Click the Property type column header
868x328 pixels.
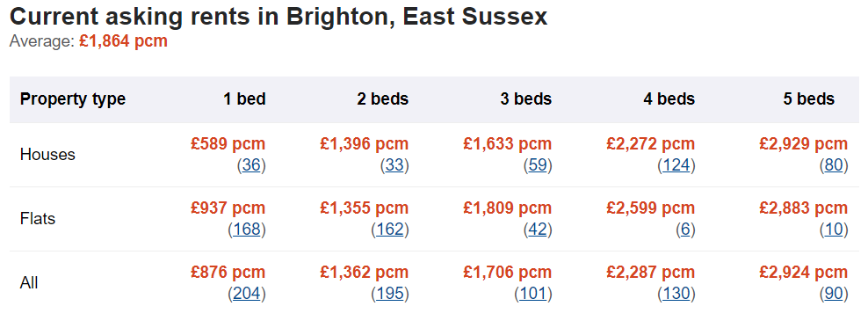pos(73,99)
